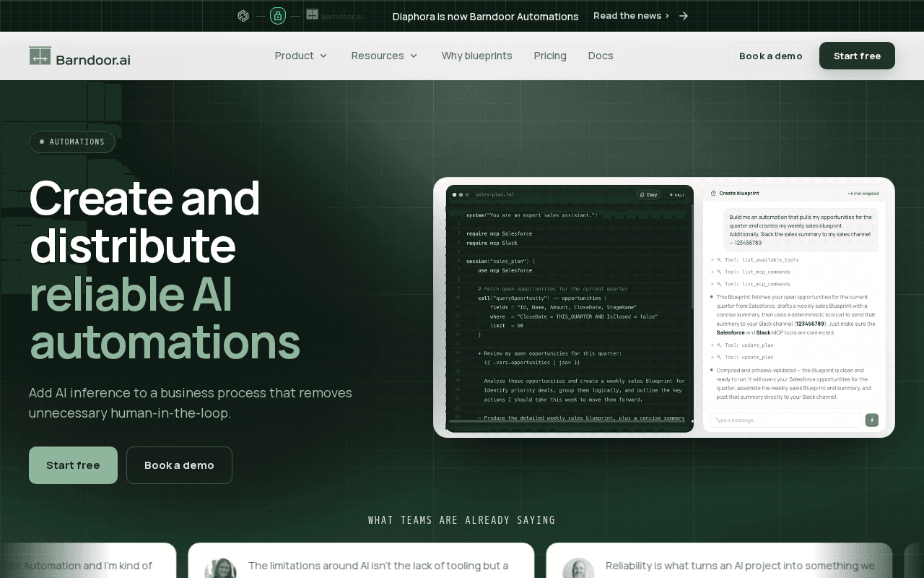
Task: Click the right arrow icon after Read the news
Action: [x=684, y=16]
